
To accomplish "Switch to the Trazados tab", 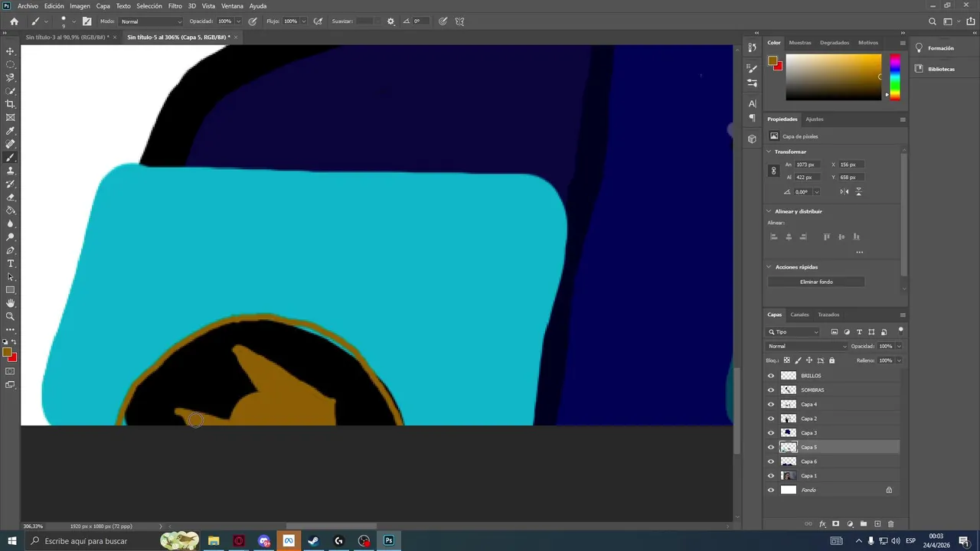I will [828, 315].
